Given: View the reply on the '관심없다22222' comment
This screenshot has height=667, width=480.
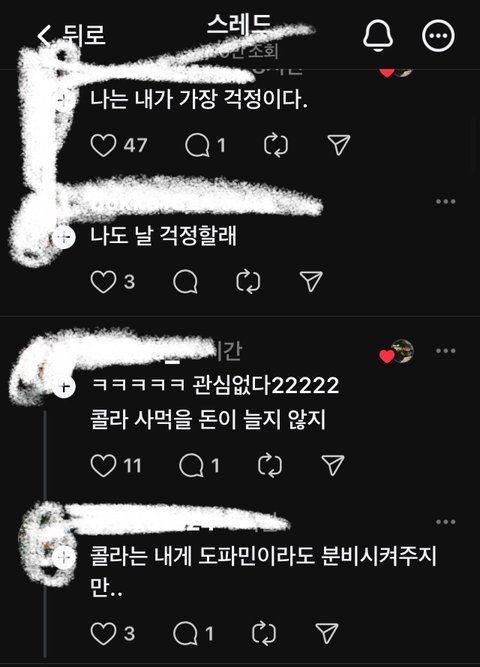Looking at the screenshot, I should pyautogui.click(x=191, y=465).
